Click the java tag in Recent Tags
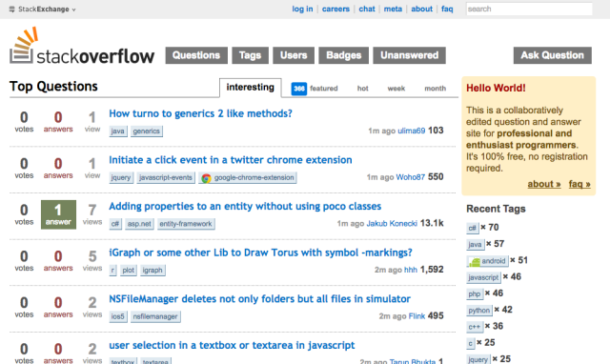This screenshot has width=610, height=364. [475, 244]
